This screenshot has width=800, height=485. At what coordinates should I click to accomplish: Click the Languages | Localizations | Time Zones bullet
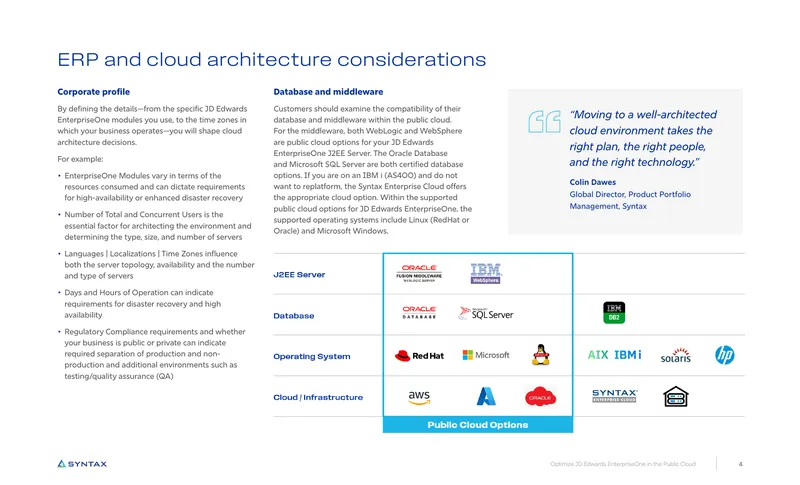[156, 265]
